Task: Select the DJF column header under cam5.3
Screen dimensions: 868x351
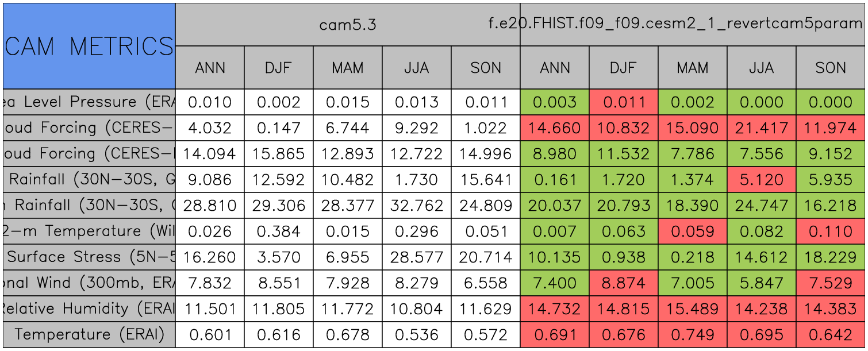Action: [278, 68]
